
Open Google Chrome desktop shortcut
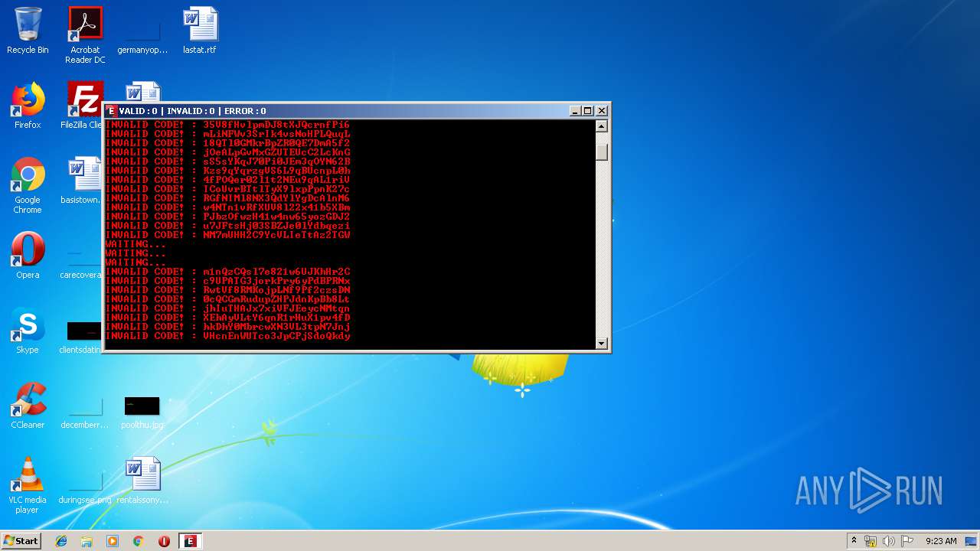[x=28, y=185]
